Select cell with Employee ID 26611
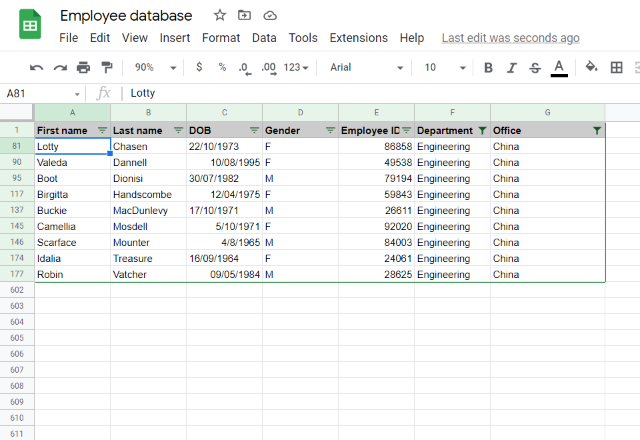The image size is (640, 440). tap(376, 210)
